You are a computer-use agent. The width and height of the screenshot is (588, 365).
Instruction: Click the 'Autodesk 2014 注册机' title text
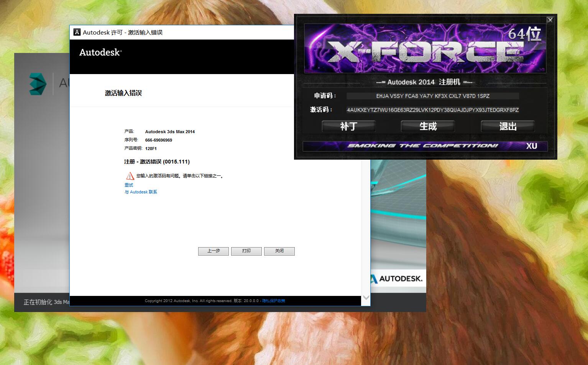coord(424,82)
